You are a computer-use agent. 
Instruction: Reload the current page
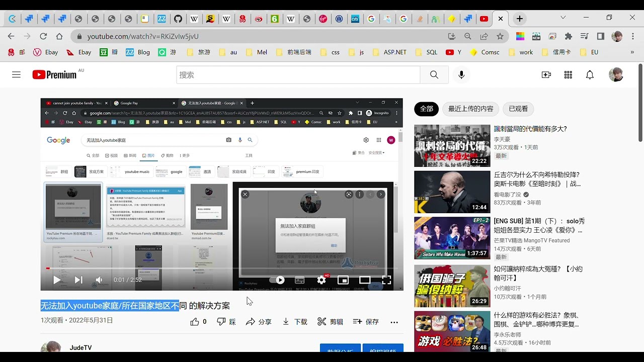(43, 36)
